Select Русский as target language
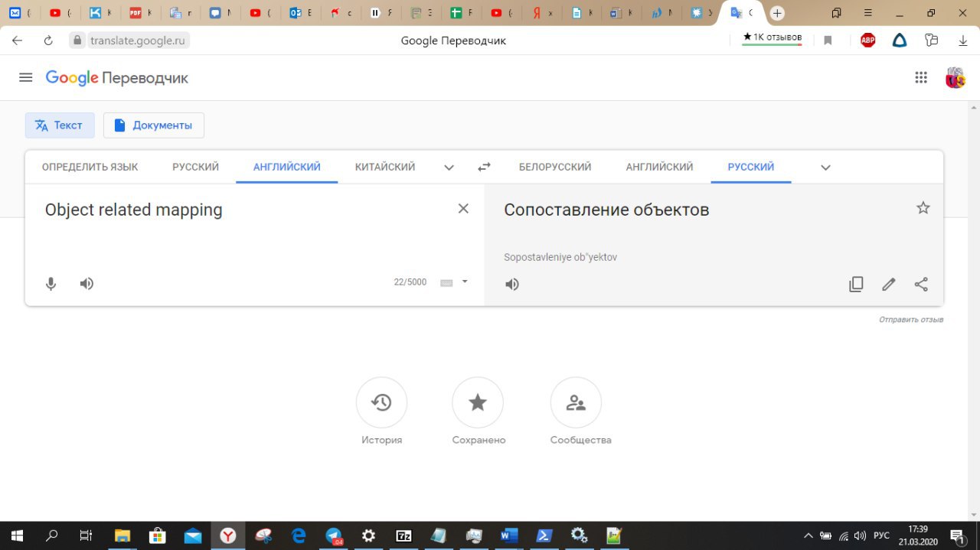This screenshot has width=980, height=550. (751, 167)
